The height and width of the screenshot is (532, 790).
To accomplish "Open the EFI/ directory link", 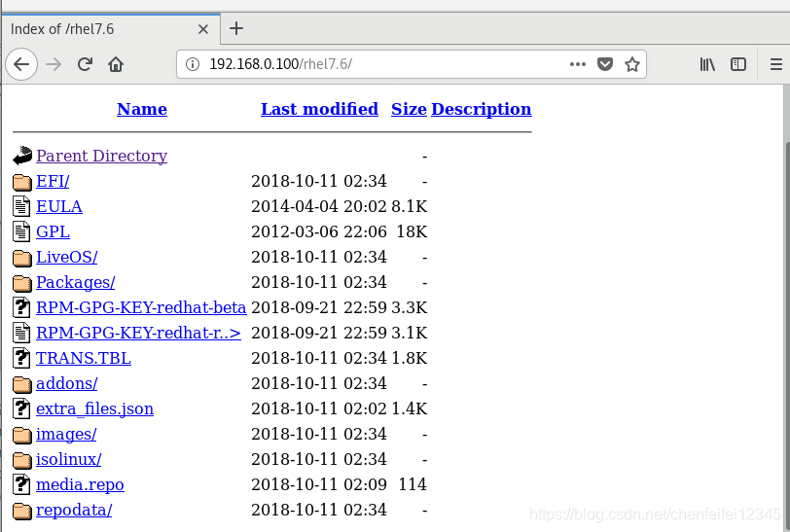I will coord(53,181).
